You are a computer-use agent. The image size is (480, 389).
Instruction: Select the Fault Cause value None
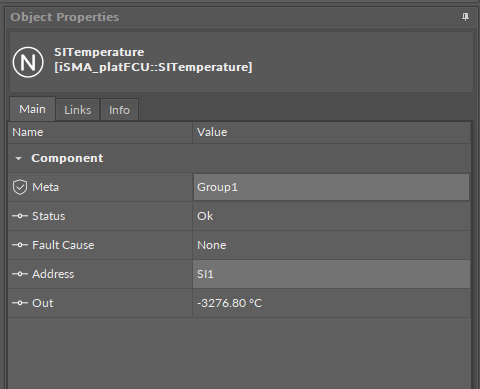point(212,245)
